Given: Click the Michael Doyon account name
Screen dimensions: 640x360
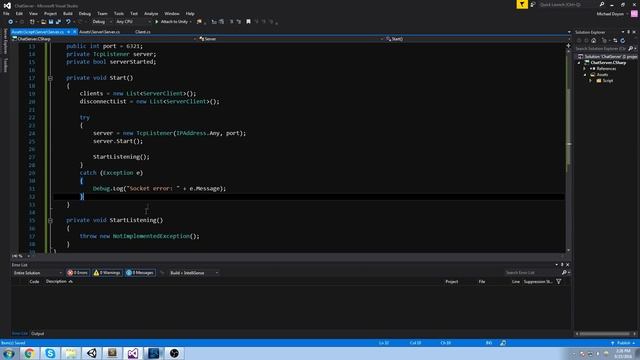Looking at the screenshot, I should click(610, 14).
